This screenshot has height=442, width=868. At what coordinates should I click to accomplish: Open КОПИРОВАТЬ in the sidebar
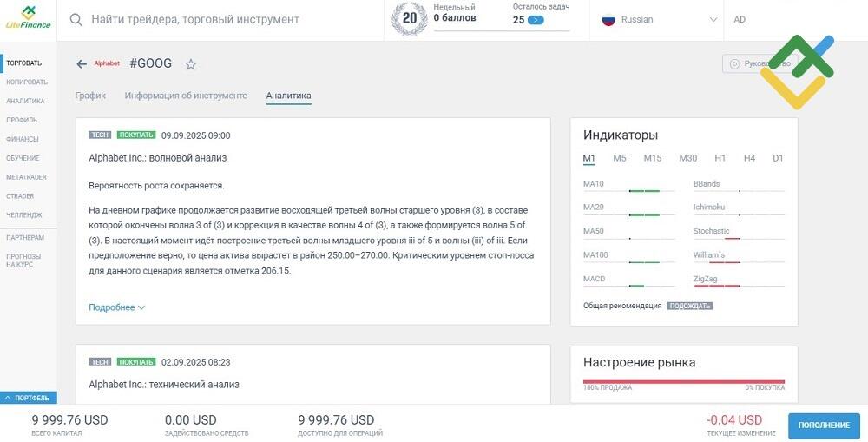coord(27,82)
